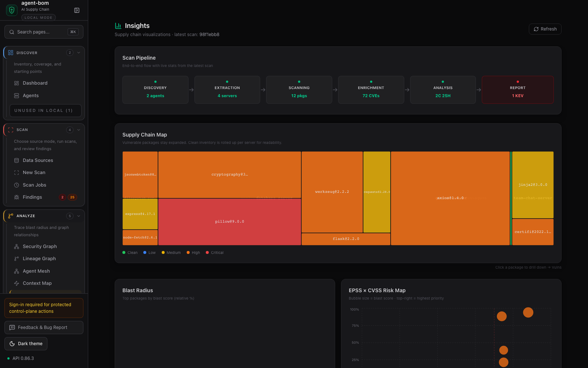Toggle the Dark theme switch
This screenshot has height=368, width=588.
coord(26,344)
